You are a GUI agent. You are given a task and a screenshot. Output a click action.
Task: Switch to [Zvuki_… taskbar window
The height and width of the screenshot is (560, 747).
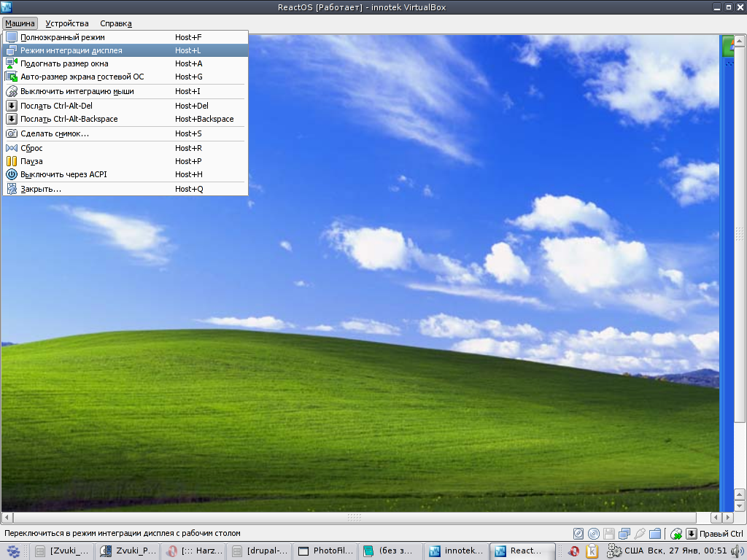coord(62,551)
